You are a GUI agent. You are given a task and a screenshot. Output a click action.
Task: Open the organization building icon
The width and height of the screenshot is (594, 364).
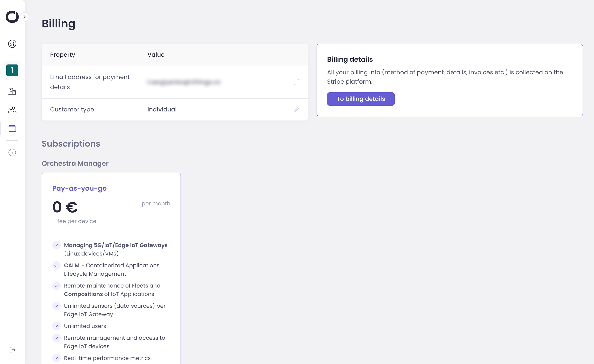coord(12,91)
